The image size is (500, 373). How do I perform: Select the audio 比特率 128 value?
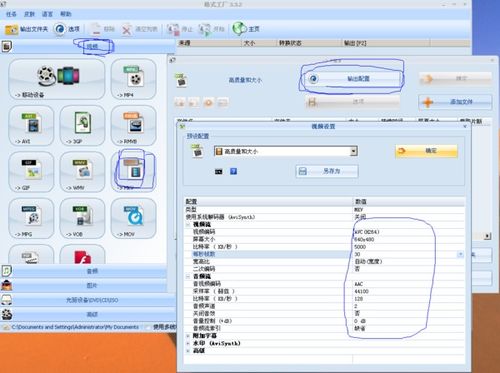tap(408, 299)
